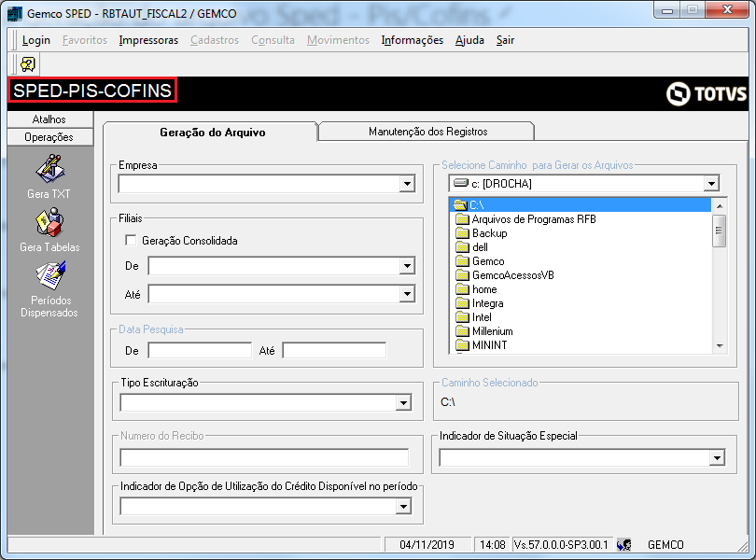Open the Ajuda menu

coord(469,40)
